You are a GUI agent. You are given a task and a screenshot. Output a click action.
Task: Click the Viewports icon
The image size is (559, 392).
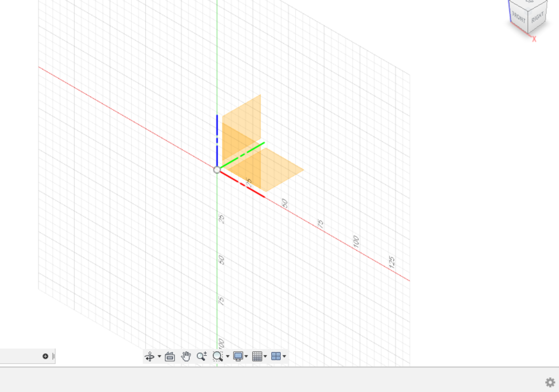[x=276, y=356]
